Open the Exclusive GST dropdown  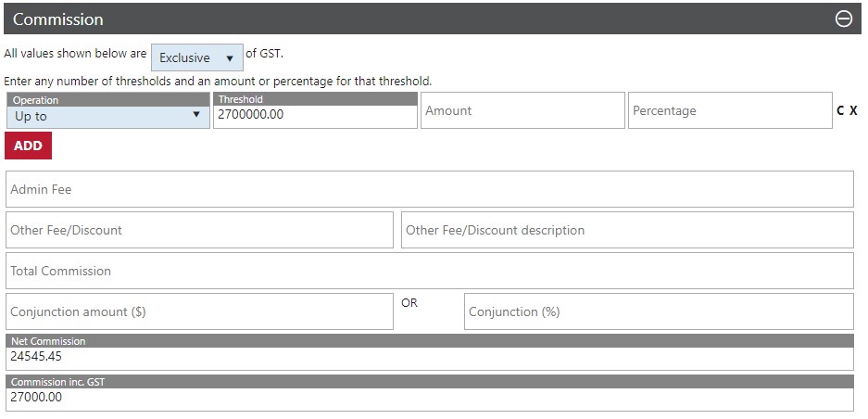pyautogui.click(x=196, y=57)
